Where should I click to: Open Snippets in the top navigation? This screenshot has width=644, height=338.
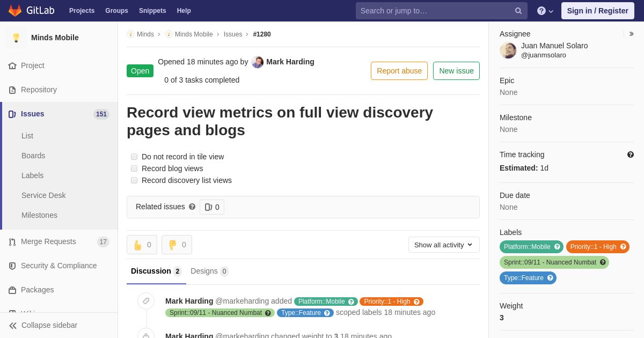(152, 11)
